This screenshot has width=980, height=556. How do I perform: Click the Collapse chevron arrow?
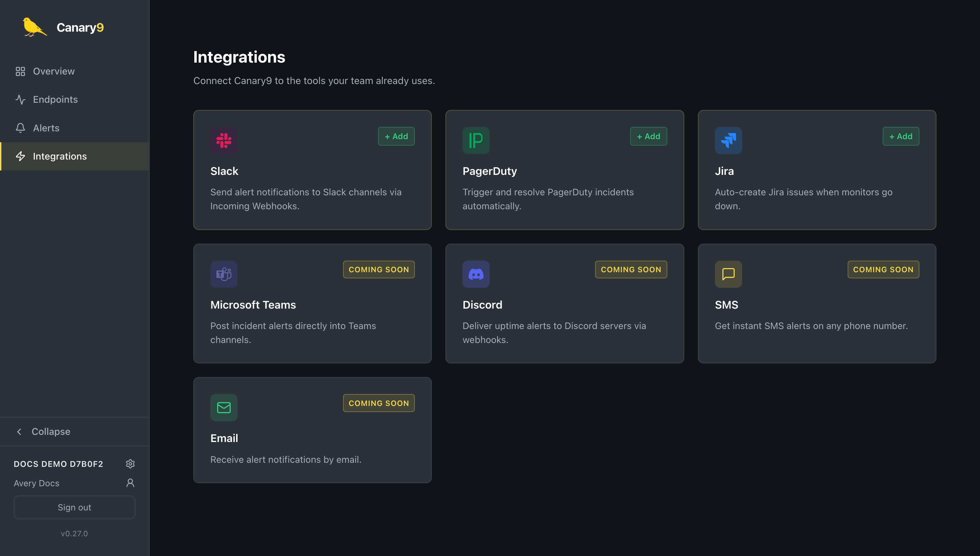point(19,431)
